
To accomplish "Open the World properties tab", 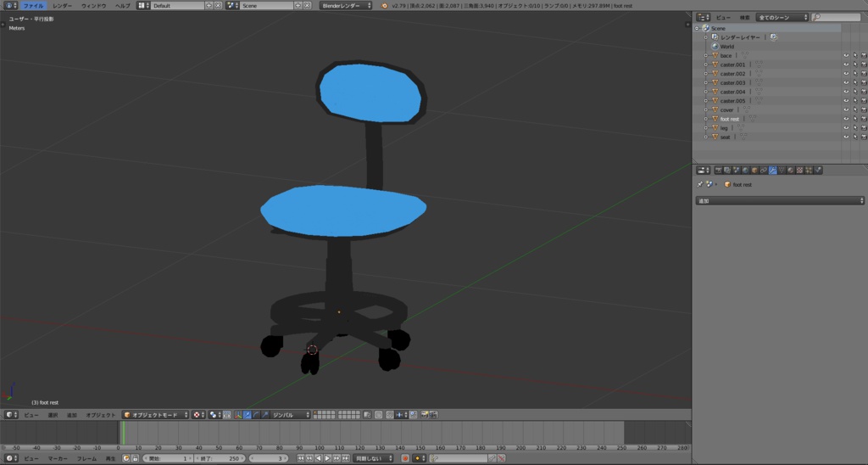I will tap(745, 171).
